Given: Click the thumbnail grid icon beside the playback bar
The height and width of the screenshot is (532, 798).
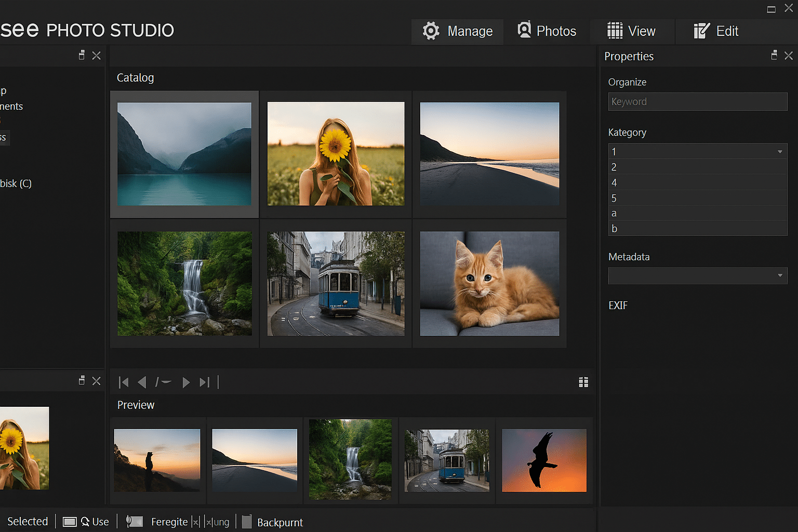Looking at the screenshot, I should click(583, 382).
